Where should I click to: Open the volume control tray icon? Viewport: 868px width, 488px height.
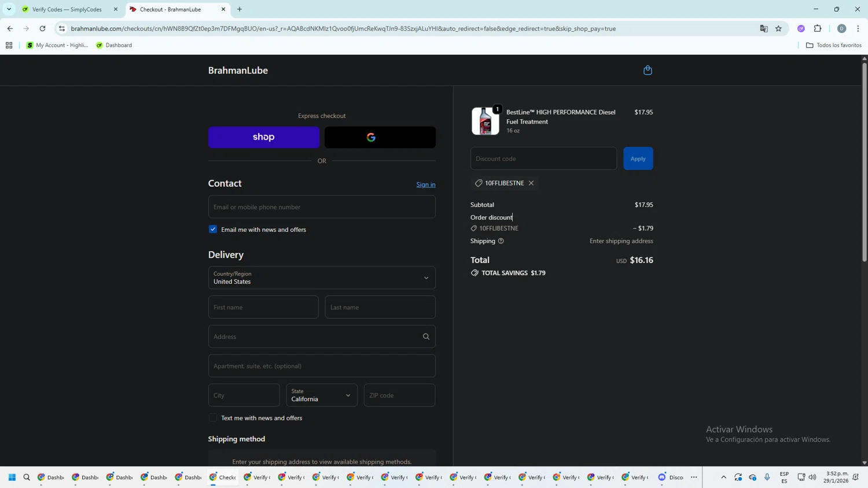(812, 478)
